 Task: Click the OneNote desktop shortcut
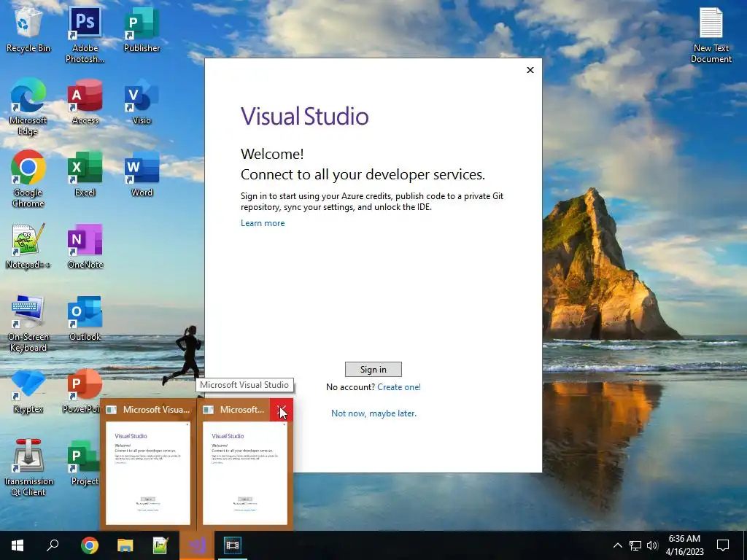(x=85, y=246)
